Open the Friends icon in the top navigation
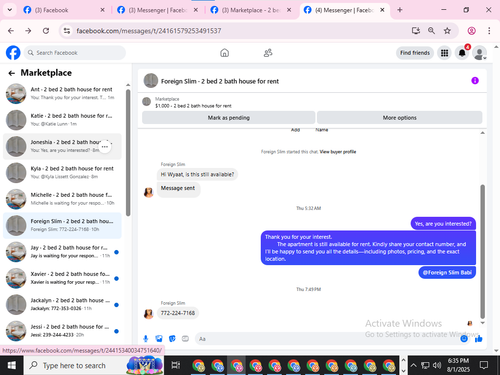Viewport: 500px width, 375px height. [x=268, y=53]
